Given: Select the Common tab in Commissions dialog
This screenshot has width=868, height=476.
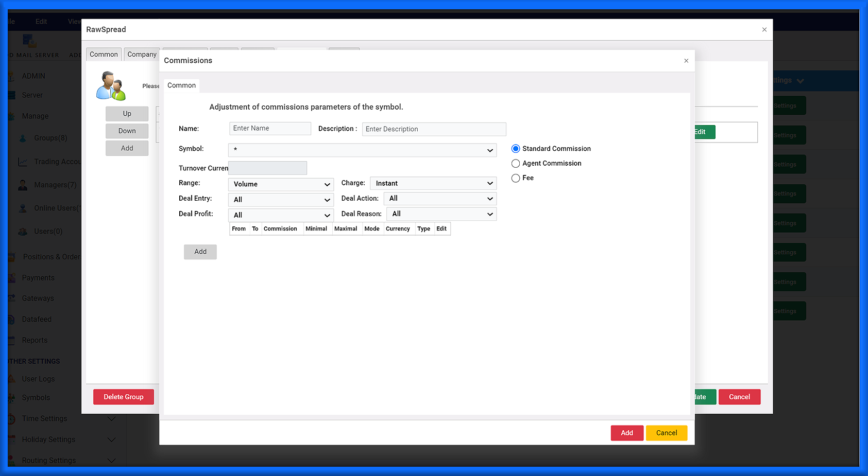Looking at the screenshot, I should 181,85.
